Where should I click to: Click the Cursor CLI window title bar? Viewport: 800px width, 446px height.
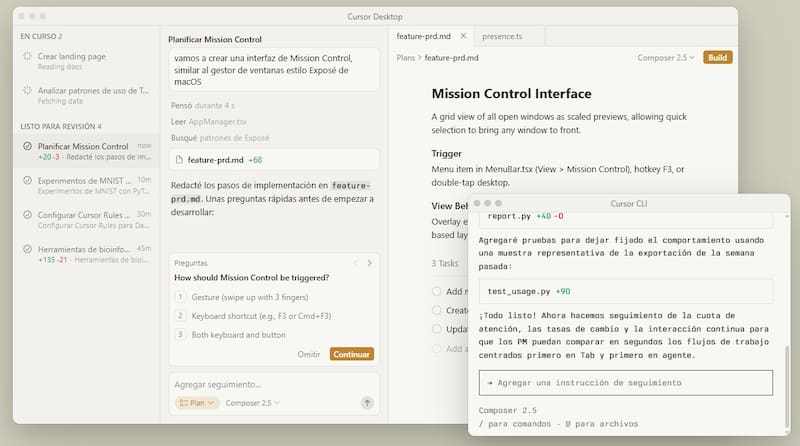pyautogui.click(x=629, y=203)
